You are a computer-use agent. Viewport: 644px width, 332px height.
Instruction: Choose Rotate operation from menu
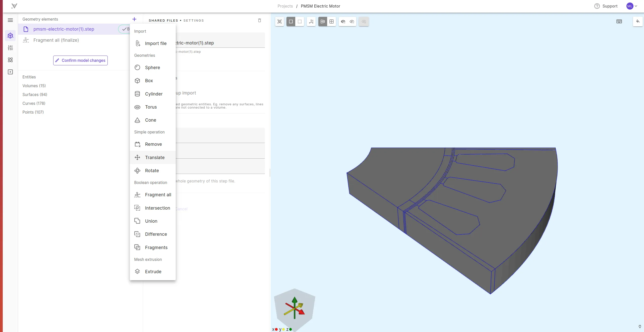[x=153, y=171]
